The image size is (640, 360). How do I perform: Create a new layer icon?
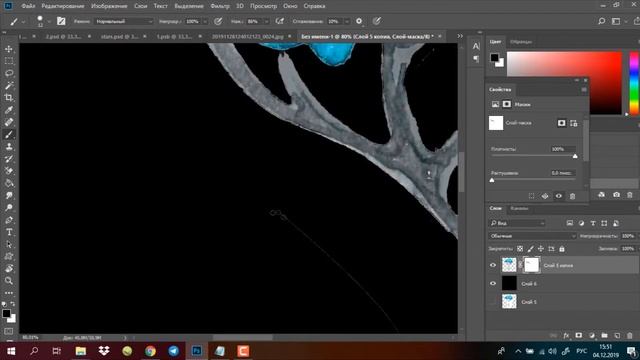(617, 336)
